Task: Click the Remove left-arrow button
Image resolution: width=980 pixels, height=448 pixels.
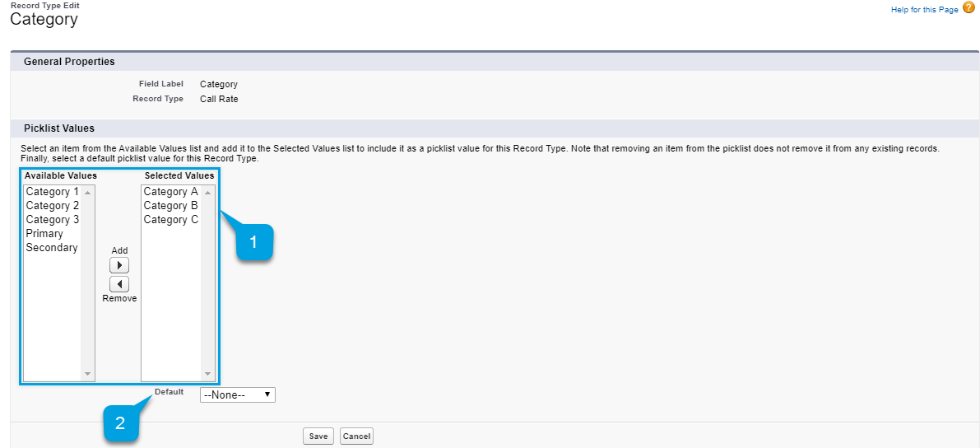Action: tap(119, 283)
